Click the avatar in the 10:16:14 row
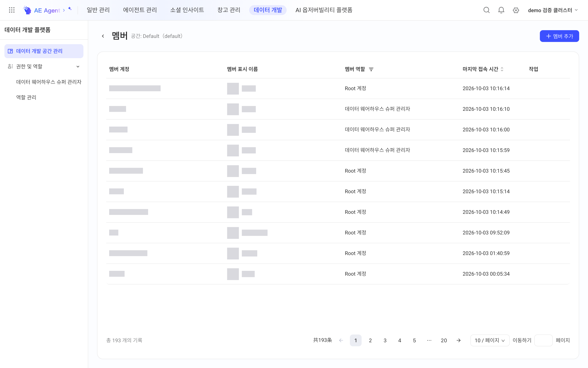 (x=233, y=89)
